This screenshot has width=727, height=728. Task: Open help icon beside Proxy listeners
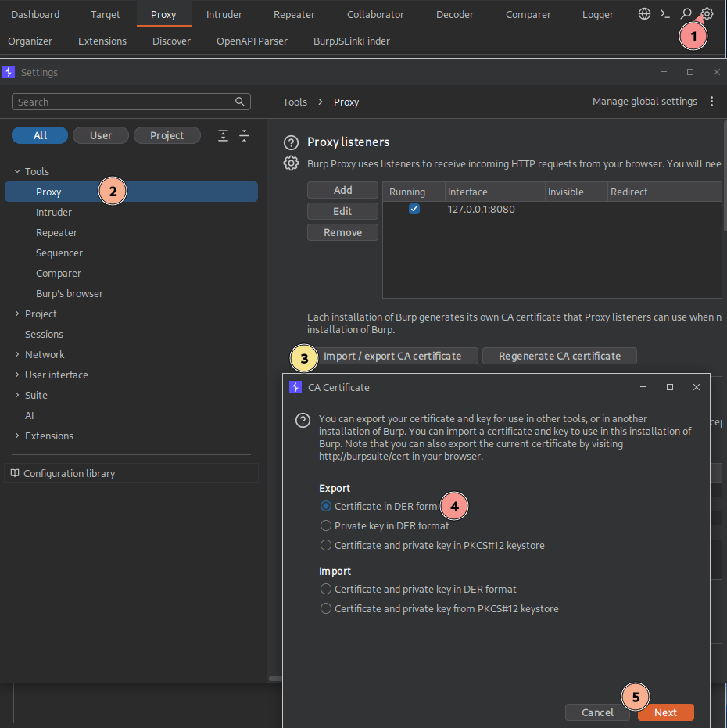tap(291, 142)
